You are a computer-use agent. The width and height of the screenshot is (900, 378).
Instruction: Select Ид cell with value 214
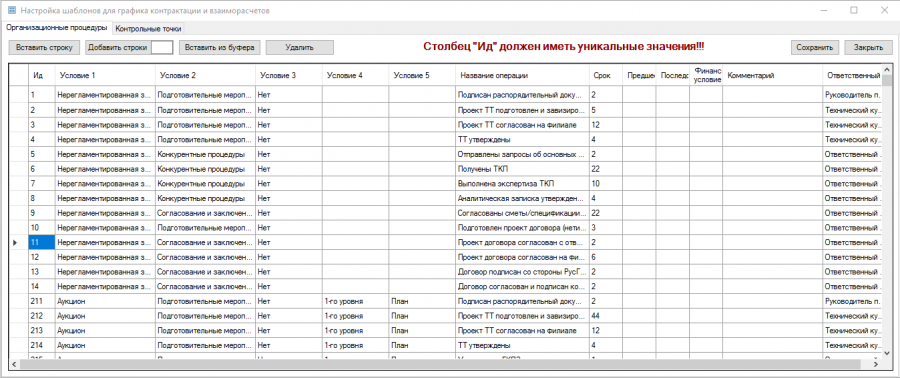click(41, 345)
